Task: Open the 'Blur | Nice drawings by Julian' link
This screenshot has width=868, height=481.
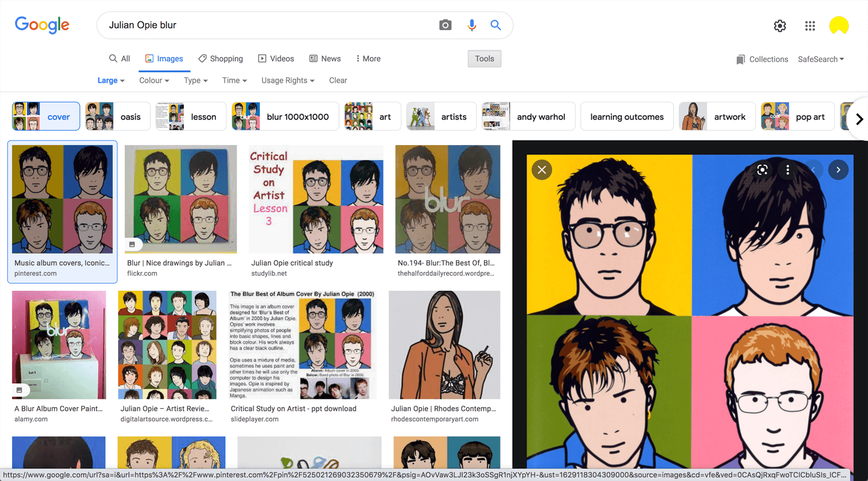Action: (x=179, y=263)
